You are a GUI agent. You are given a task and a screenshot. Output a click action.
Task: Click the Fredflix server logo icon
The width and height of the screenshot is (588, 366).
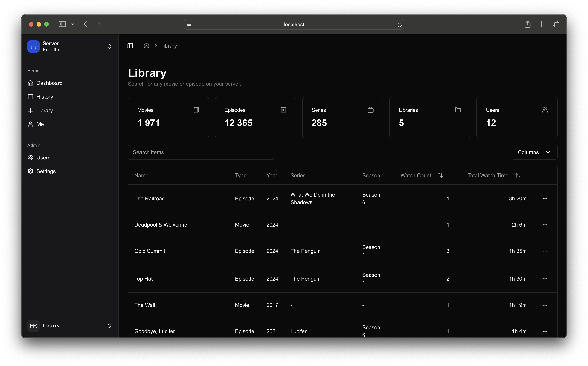(x=33, y=46)
